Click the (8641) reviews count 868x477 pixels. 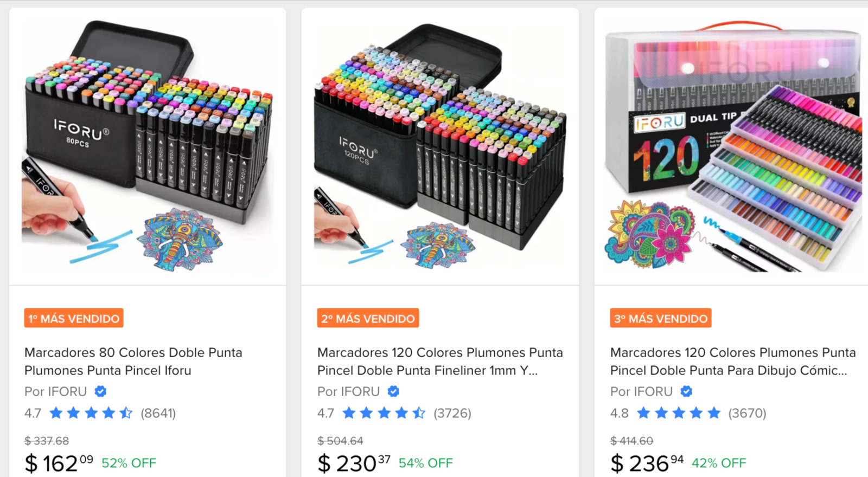(x=158, y=414)
